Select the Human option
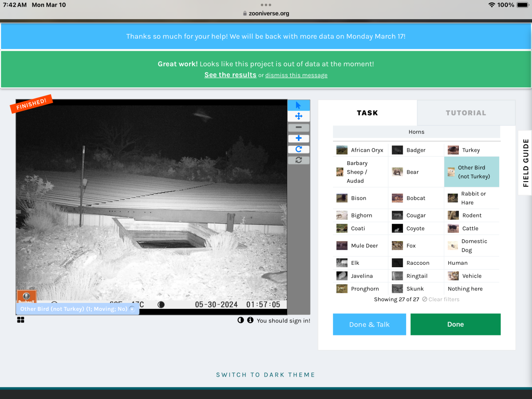The width and height of the screenshot is (532, 399). click(x=472, y=263)
